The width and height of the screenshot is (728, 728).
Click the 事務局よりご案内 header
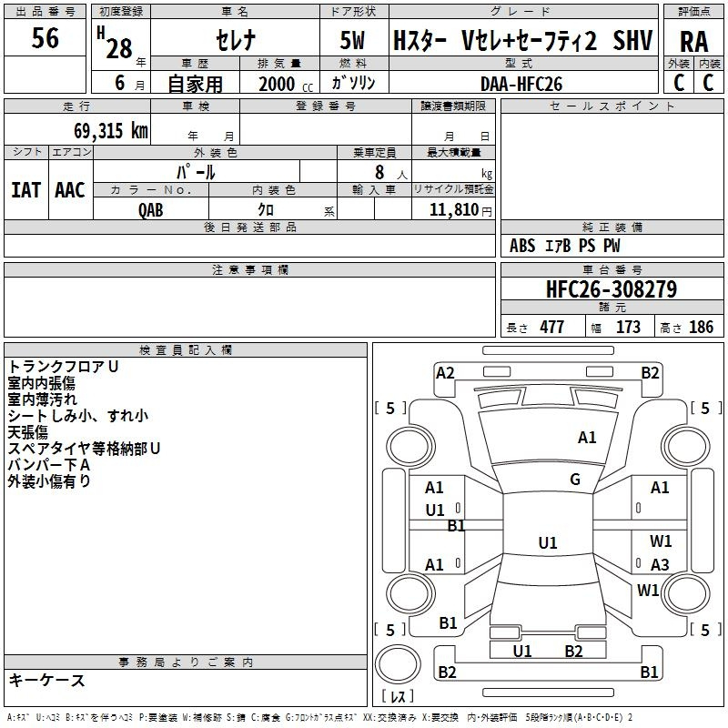186,662
